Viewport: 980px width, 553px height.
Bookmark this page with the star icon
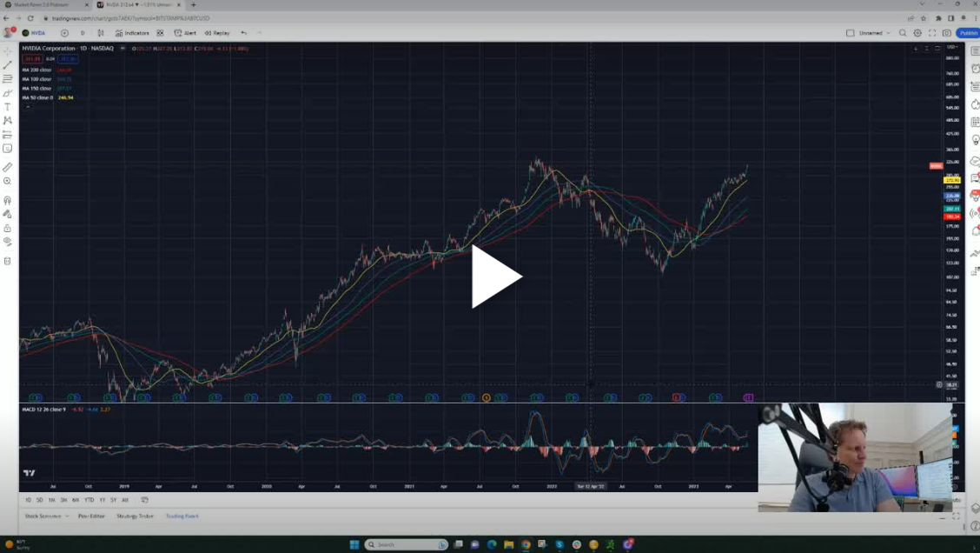[x=924, y=18]
